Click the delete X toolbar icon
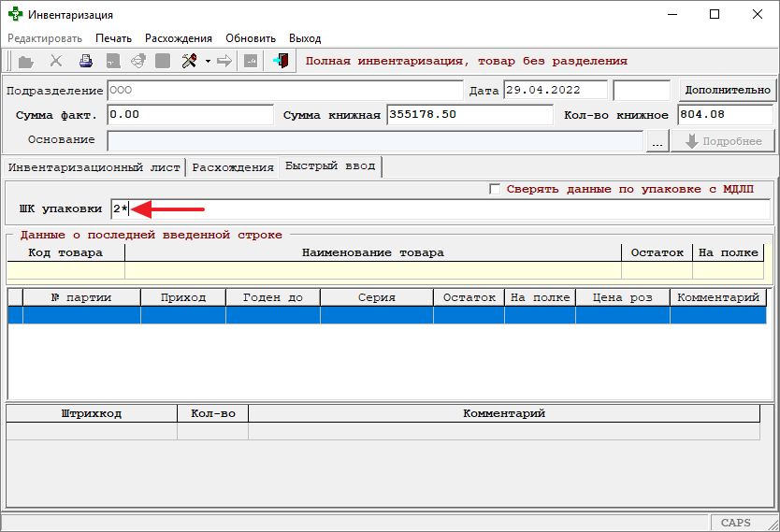Screen dimensions: 780x532 (56, 62)
